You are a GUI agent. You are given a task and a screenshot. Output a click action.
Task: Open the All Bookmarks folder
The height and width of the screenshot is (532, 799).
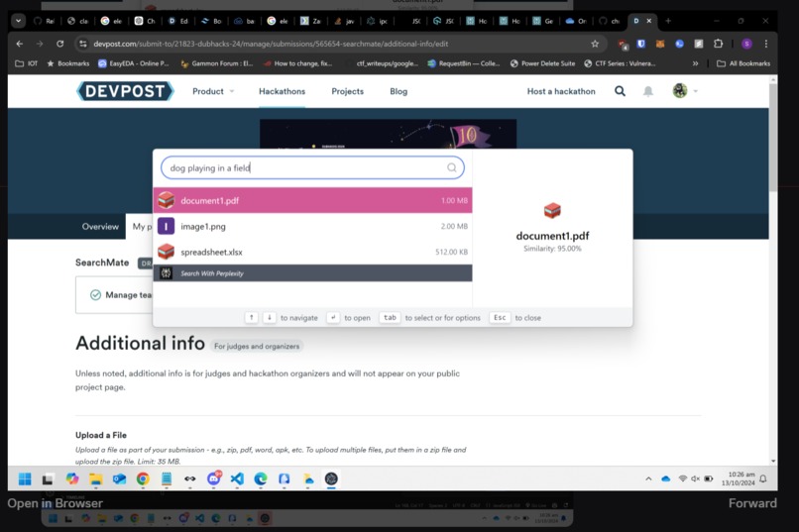pos(743,63)
